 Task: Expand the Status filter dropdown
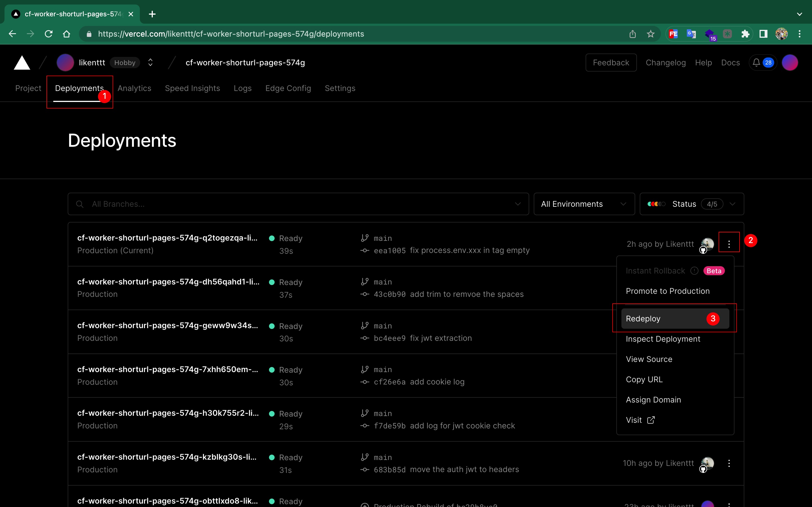coord(692,204)
